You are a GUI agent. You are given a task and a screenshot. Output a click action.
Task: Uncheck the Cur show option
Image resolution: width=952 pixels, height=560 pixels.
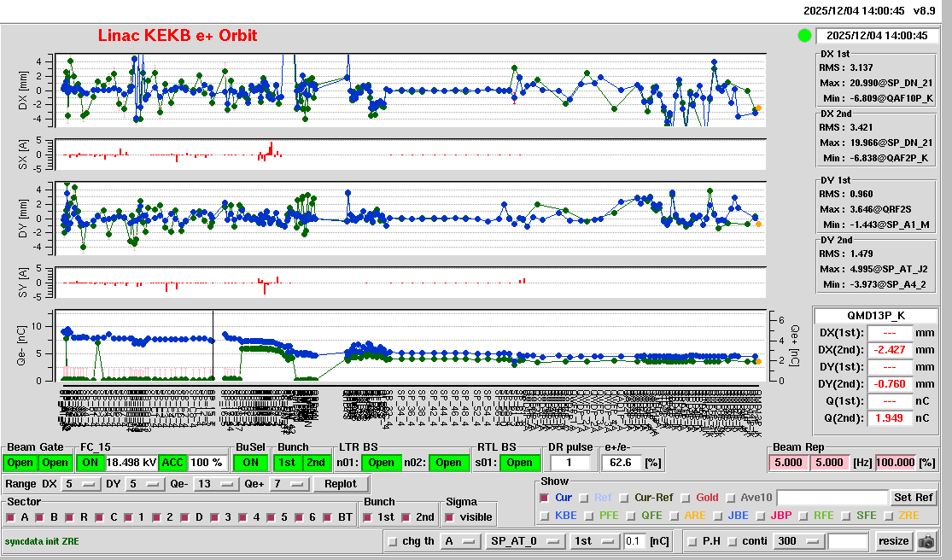[x=544, y=498]
